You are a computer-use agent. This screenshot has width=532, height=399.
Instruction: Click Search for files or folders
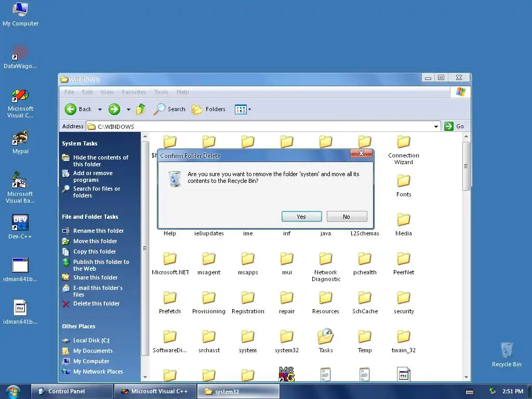point(97,192)
